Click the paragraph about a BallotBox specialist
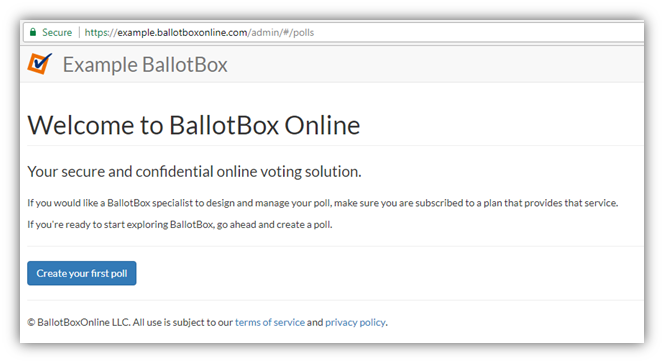This screenshot has height=363, width=664. click(323, 203)
